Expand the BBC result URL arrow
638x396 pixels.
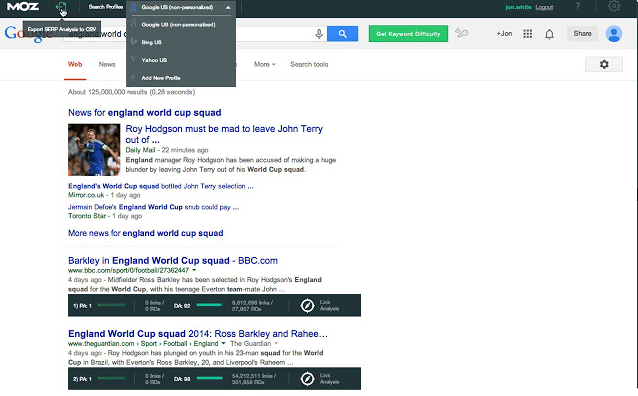[x=194, y=270]
